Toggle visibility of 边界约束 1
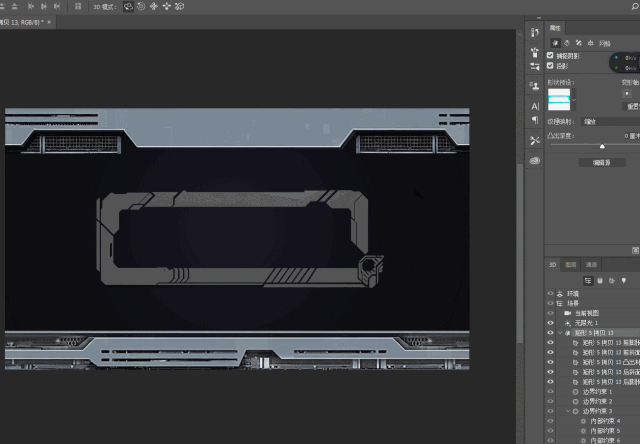The width and height of the screenshot is (640, 444). point(550,391)
